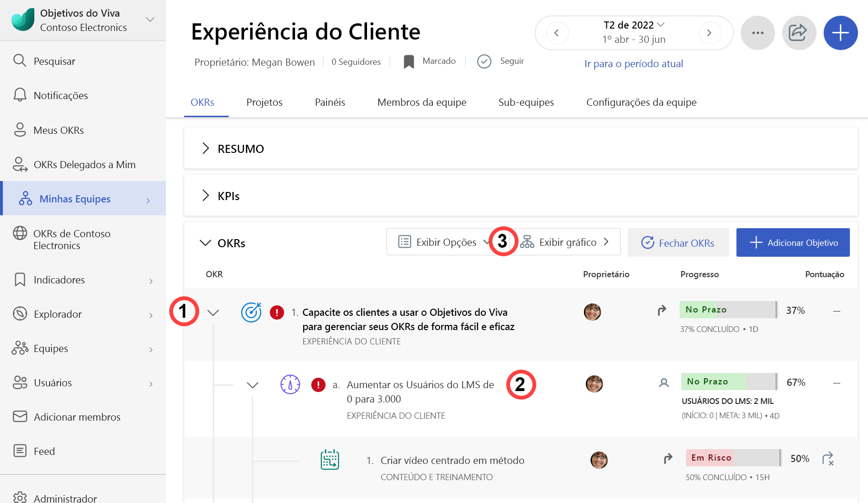Open Adicionar membros envelope icon
Image resolution: width=868 pixels, height=503 pixels.
pos(20,416)
